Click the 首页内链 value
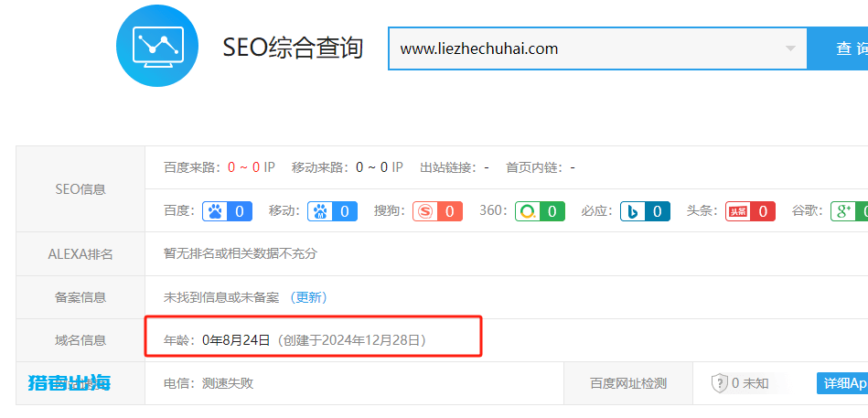The image size is (868, 418). click(x=573, y=167)
